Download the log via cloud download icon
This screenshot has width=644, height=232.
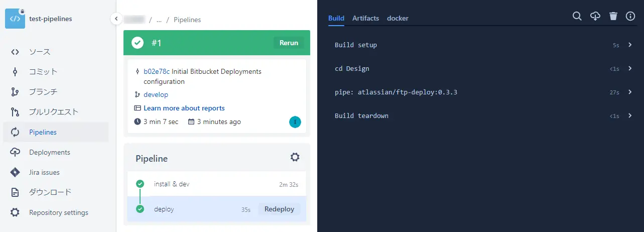point(595,17)
